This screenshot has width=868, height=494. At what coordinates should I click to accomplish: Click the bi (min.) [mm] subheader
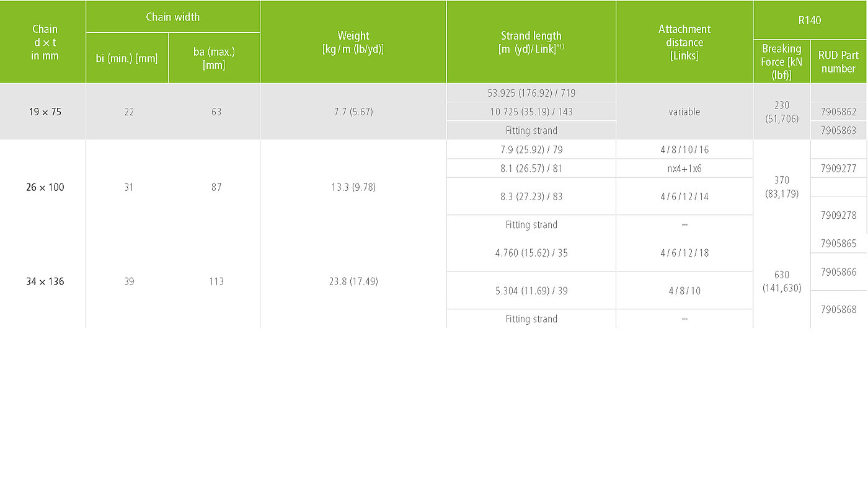pyautogui.click(x=127, y=58)
